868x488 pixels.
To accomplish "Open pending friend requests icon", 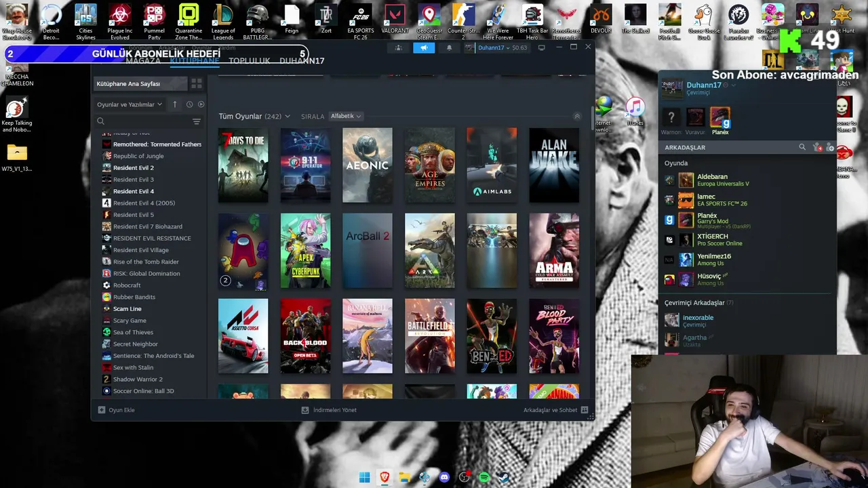I will pyautogui.click(x=817, y=147).
